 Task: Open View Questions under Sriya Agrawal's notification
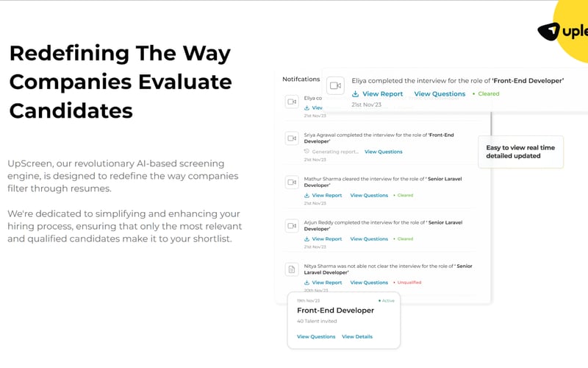[x=383, y=152]
